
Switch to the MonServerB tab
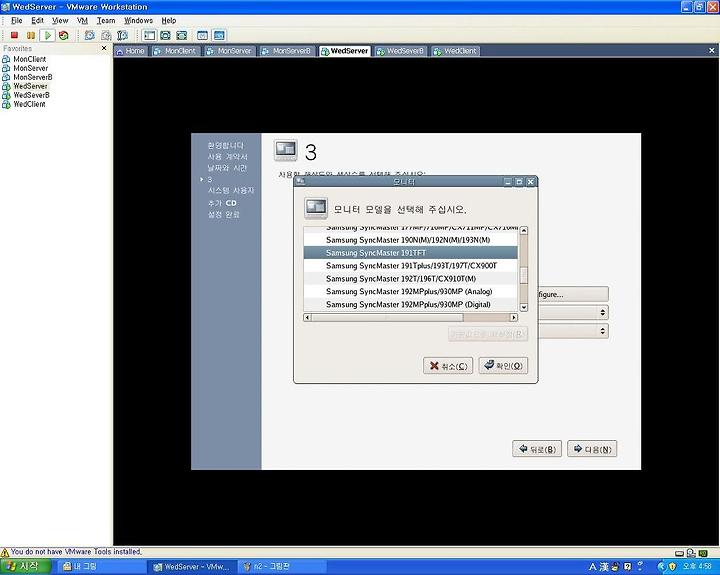click(287, 51)
